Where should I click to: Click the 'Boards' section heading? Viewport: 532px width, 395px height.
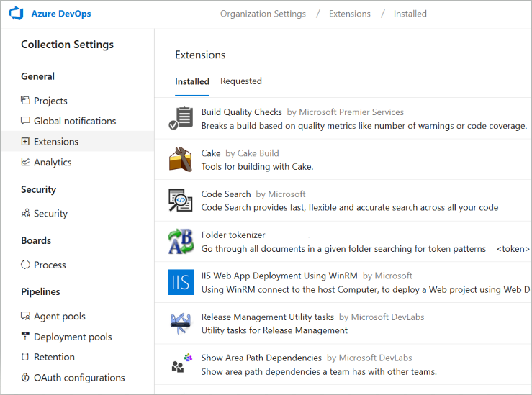36,241
